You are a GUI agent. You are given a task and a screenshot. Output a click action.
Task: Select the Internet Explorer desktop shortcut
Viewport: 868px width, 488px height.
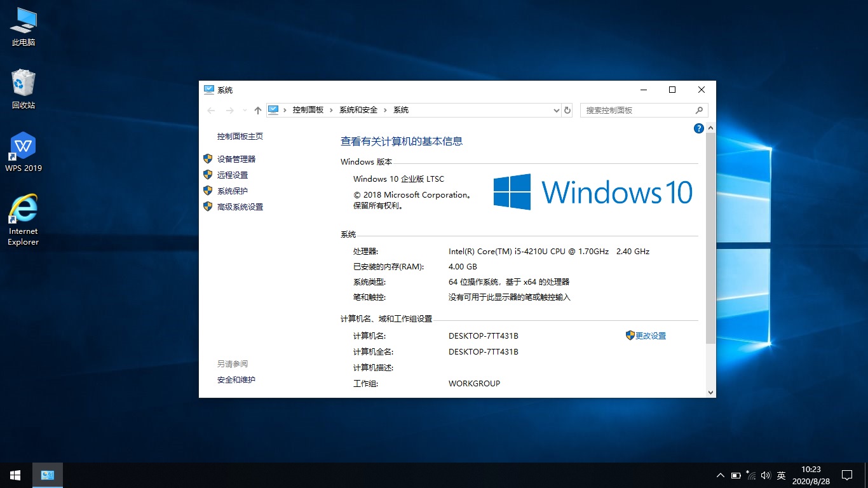24,220
